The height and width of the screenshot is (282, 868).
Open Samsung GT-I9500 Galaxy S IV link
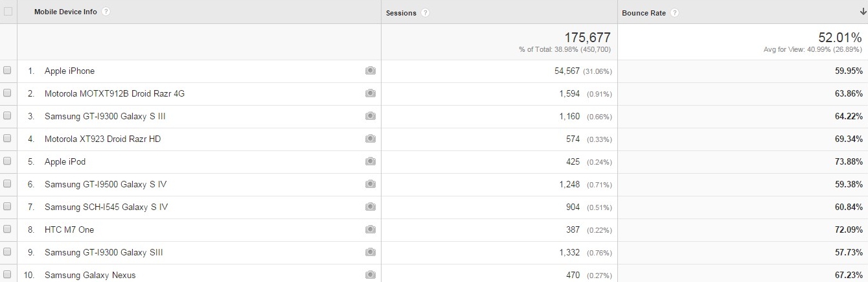coord(106,184)
